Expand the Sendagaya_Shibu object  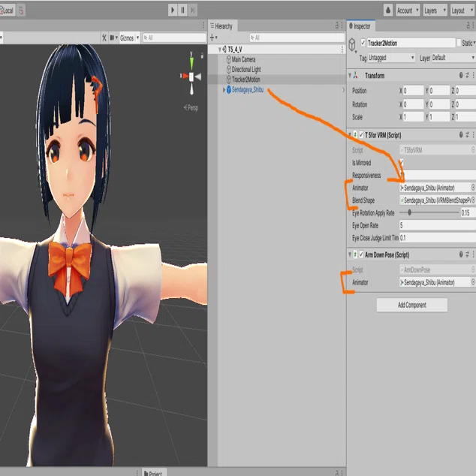(x=224, y=89)
